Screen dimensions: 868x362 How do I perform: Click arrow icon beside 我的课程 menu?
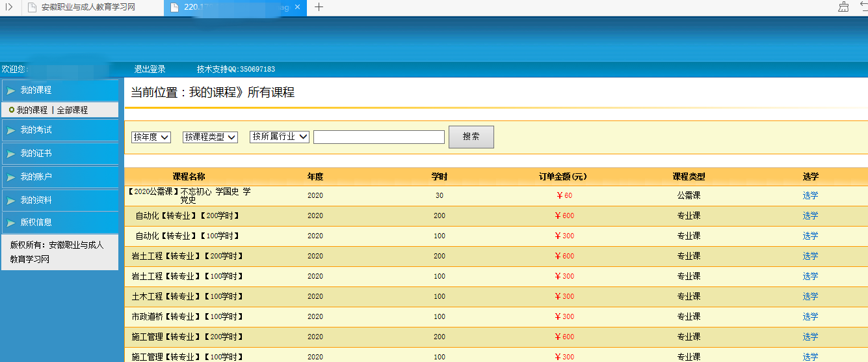coord(11,90)
